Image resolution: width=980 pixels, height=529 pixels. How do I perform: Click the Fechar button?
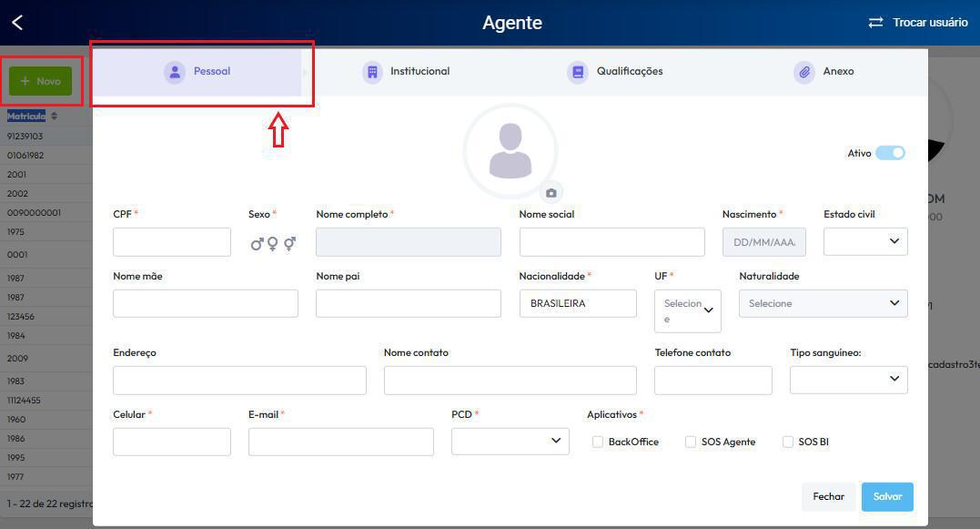click(829, 497)
